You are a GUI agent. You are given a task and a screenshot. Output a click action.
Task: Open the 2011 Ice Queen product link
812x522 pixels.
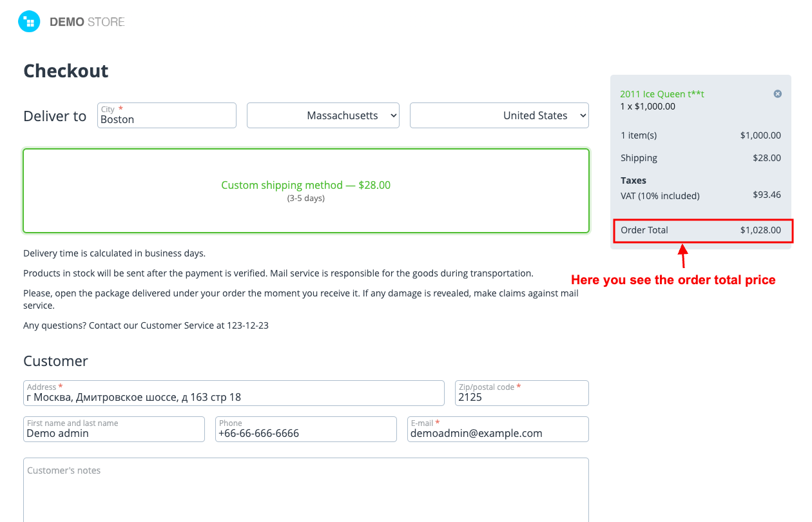(661, 94)
